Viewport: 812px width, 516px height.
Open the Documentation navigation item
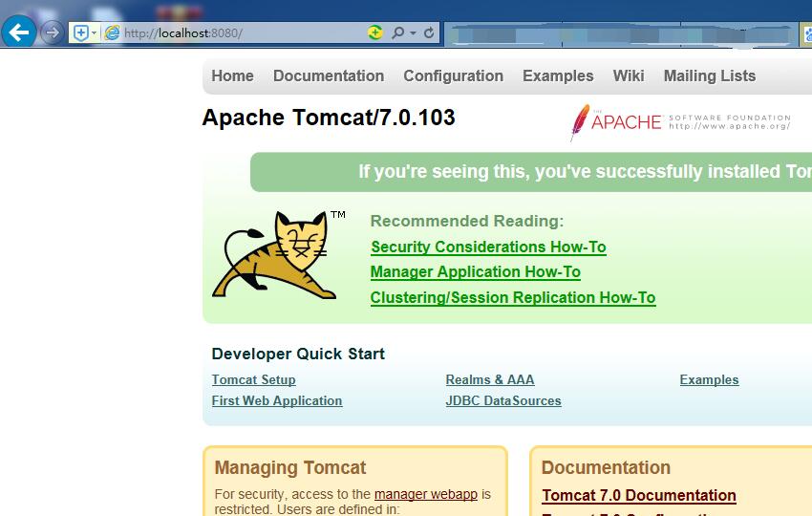(329, 75)
